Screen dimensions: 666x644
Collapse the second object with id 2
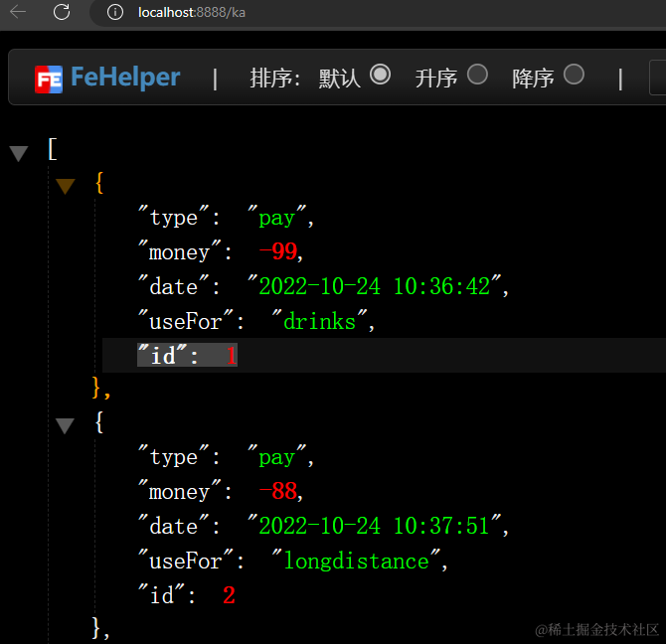click(x=66, y=425)
